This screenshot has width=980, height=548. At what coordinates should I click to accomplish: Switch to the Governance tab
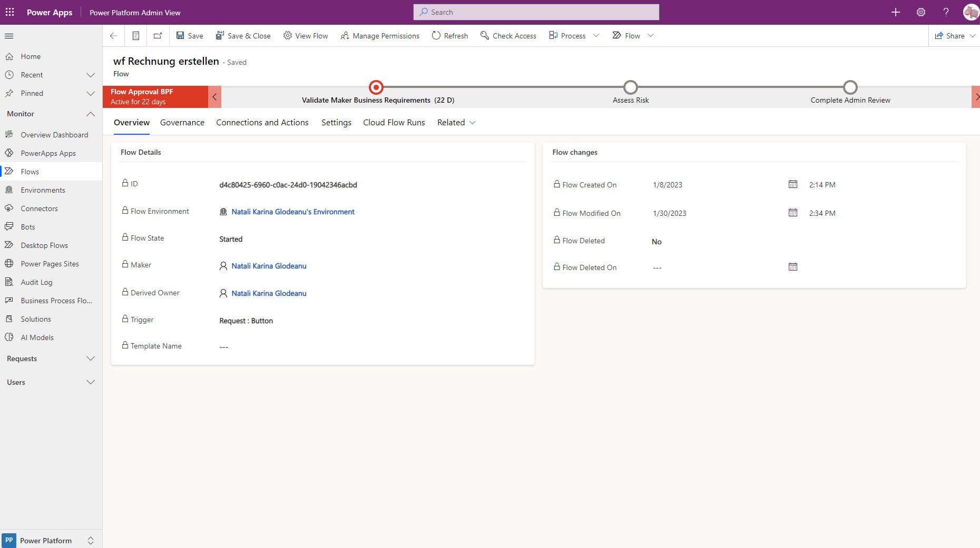coord(182,123)
